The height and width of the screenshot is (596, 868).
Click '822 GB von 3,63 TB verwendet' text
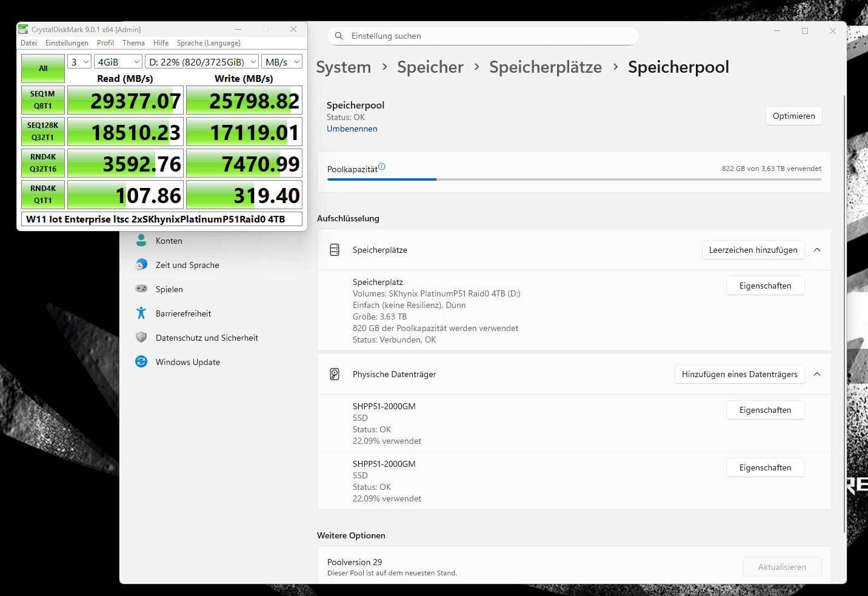coord(772,169)
